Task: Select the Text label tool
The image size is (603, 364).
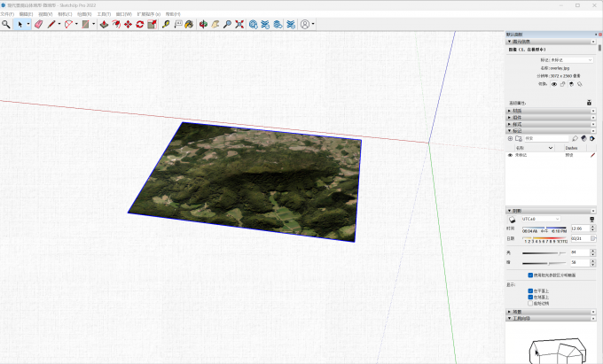Action: click(x=178, y=24)
